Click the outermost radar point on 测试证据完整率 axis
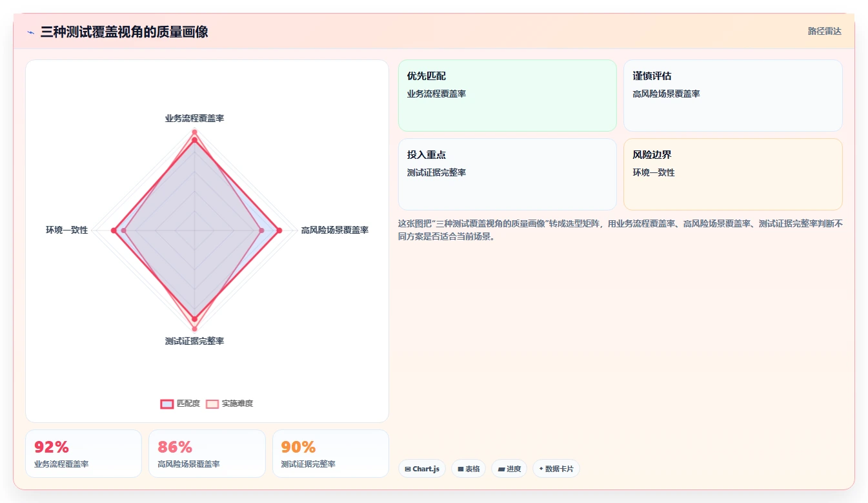The height and width of the screenshot is (503, 868). 194,329
